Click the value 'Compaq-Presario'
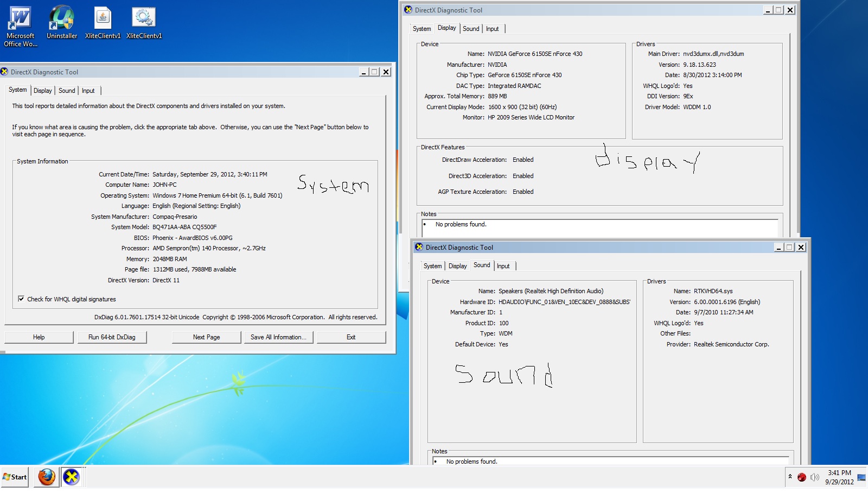 click(x=175, y=217)
